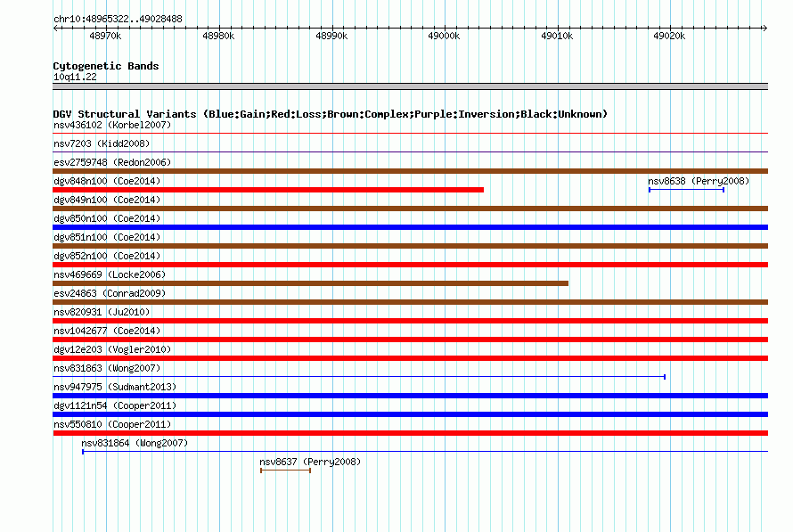Click the 10q11.22 band label
The width and height of the screenshot is (793, 532).
(x=75, y=77)
